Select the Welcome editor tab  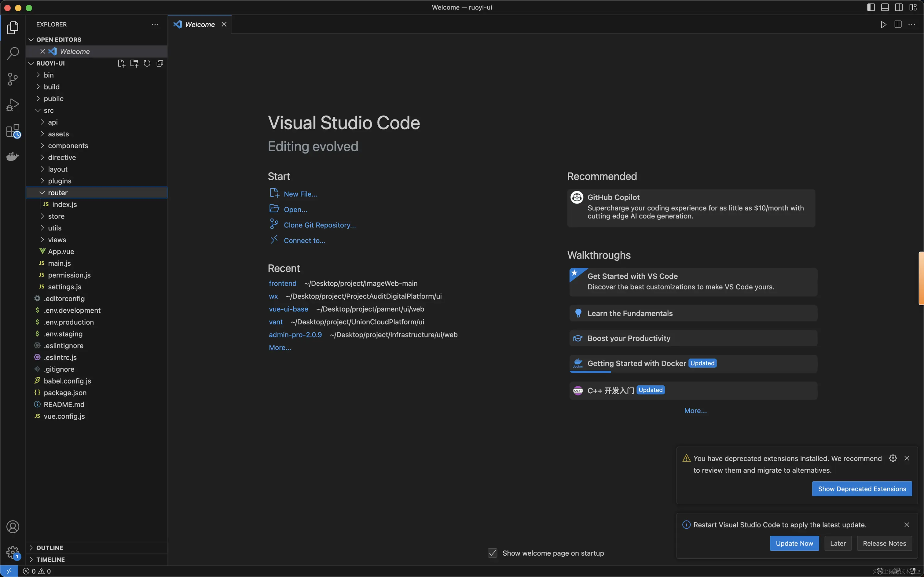click(200, 24)
